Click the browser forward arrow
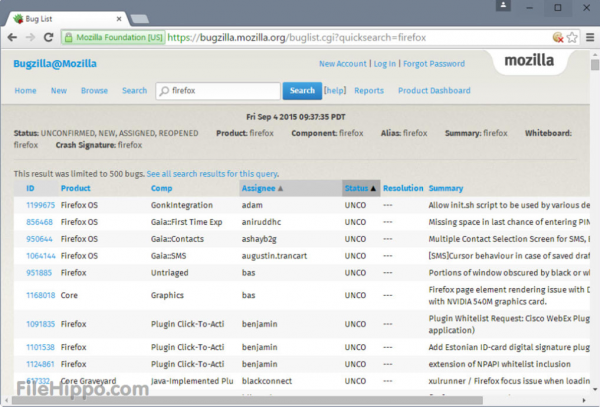 coord(30,36)
